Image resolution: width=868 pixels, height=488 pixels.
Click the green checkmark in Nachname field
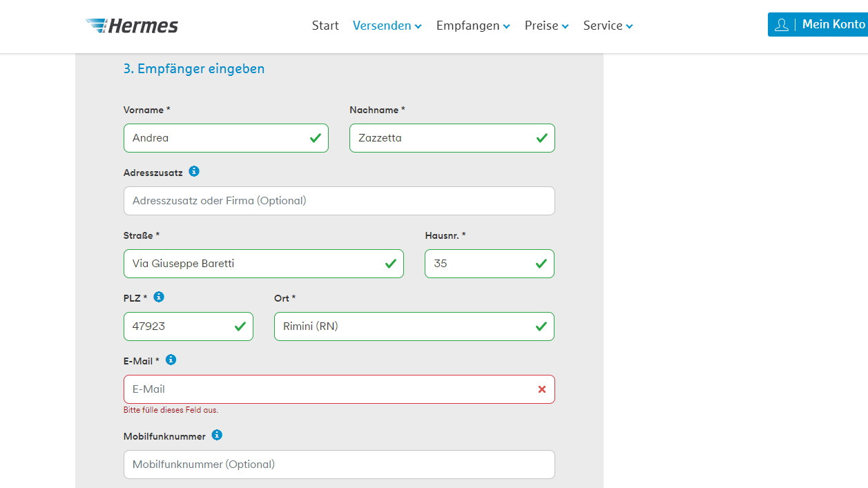click(x=541, y=138)
